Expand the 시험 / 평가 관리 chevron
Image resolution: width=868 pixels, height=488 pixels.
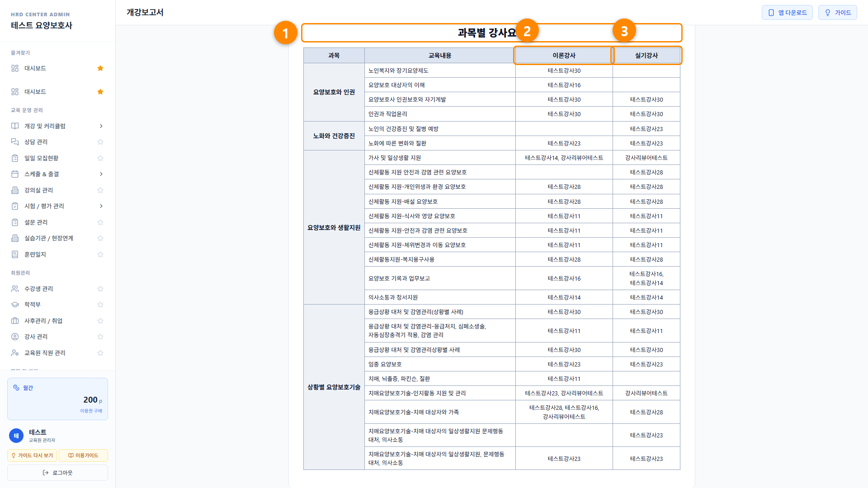point(101,206)
